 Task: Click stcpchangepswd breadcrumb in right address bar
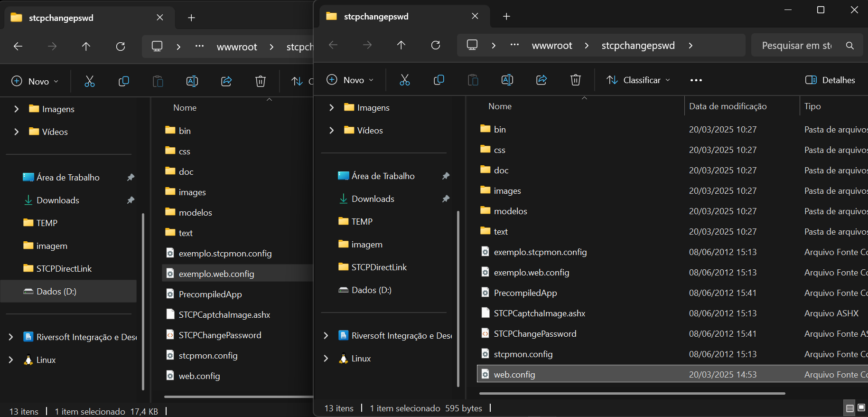[638, 46]
